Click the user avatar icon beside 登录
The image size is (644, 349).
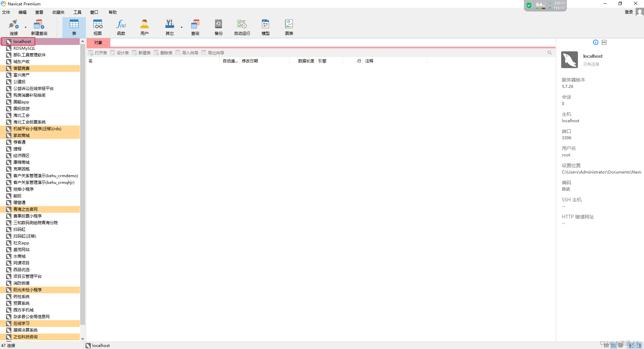640,12
